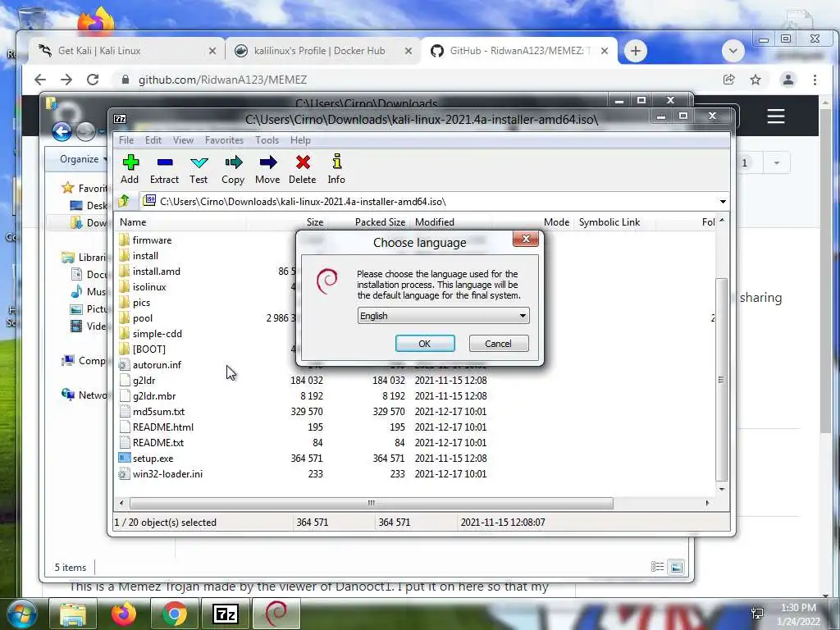Switch to the kalilinux Docker Hub tab
The height and width of the screenshot is (630, 840).
tap(323, 51)
